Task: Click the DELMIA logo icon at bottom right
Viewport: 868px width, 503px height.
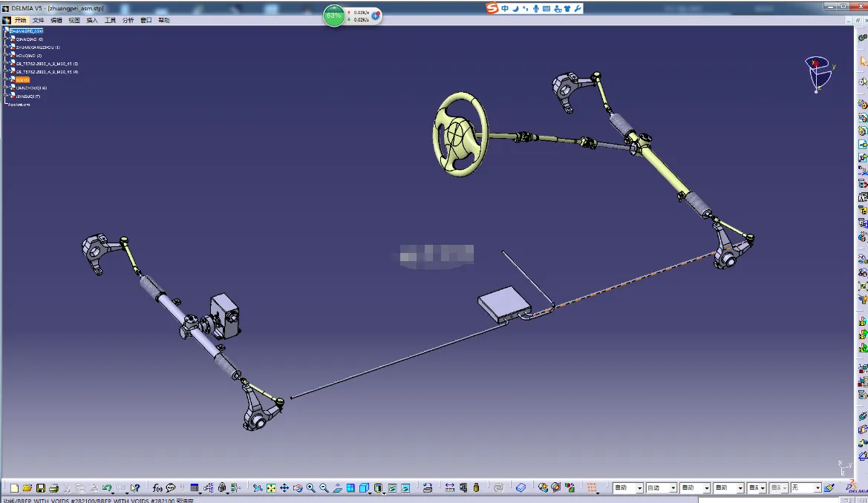Action: tap(856, 488)
